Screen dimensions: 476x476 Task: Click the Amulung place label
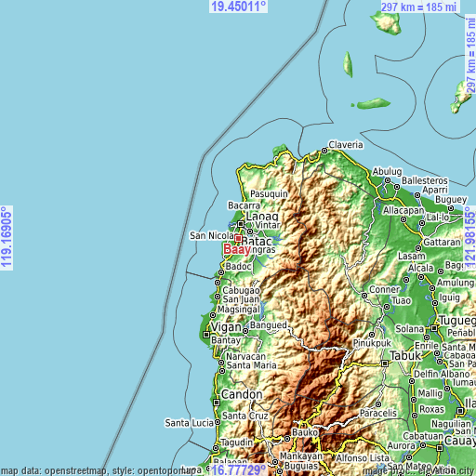(456, 283)
